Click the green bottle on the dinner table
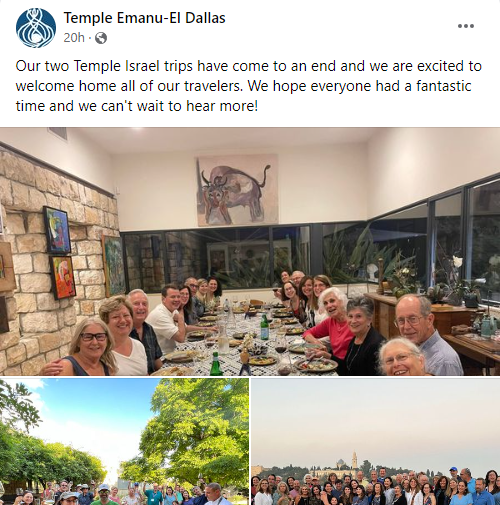The width and height of the screenshot is (500, 505). [264, 327]
